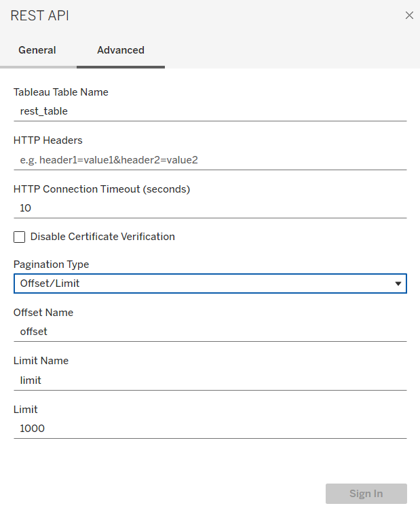
Task: Focus the HTTP Headers text field
Action: 210,160
